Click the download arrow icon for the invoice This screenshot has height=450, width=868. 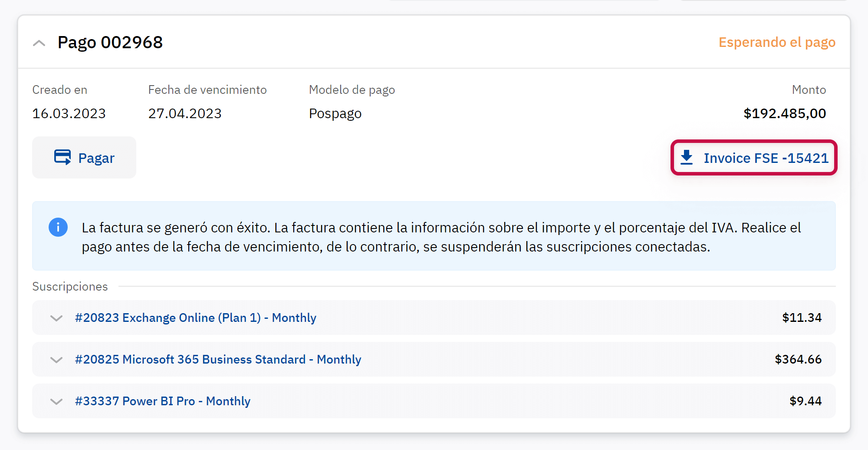(687, 158)
